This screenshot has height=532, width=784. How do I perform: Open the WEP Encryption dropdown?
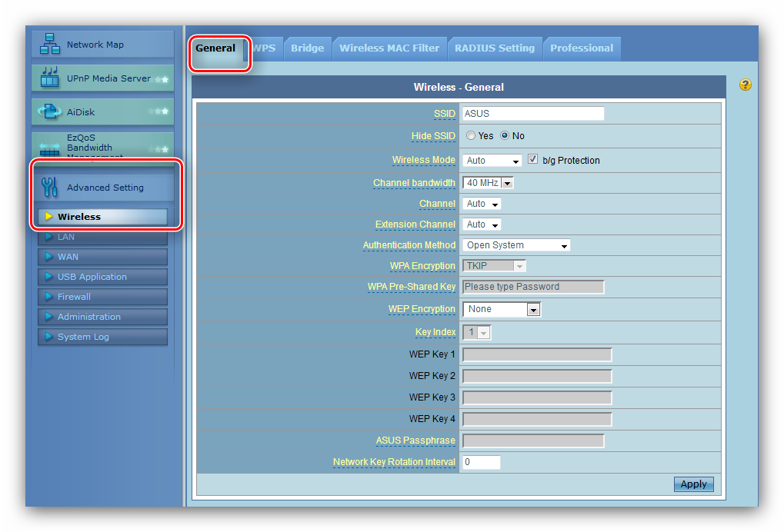coord(502,309)
